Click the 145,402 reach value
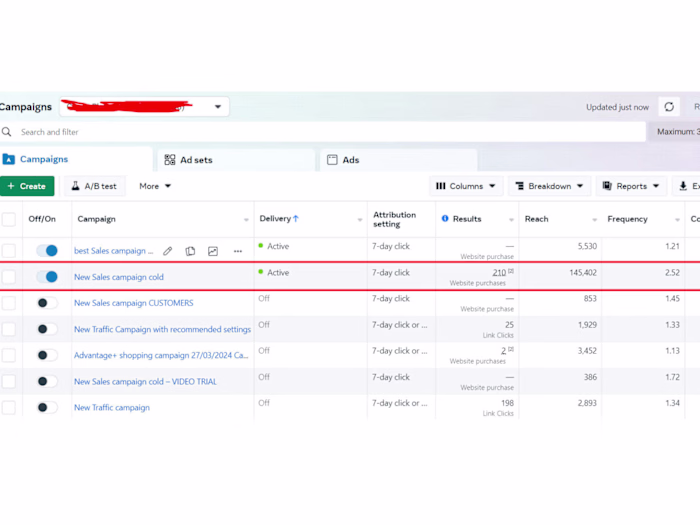This screenshot has width=700, height=525. 583,272
